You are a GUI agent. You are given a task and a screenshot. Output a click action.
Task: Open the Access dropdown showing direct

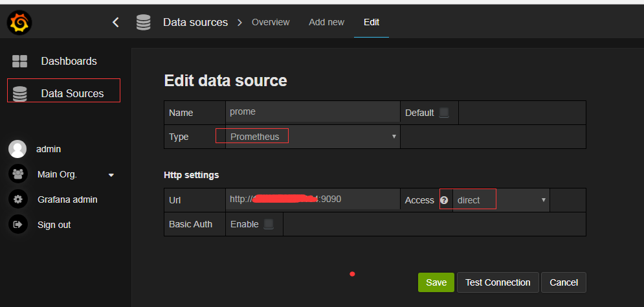(x=501, y=200)
